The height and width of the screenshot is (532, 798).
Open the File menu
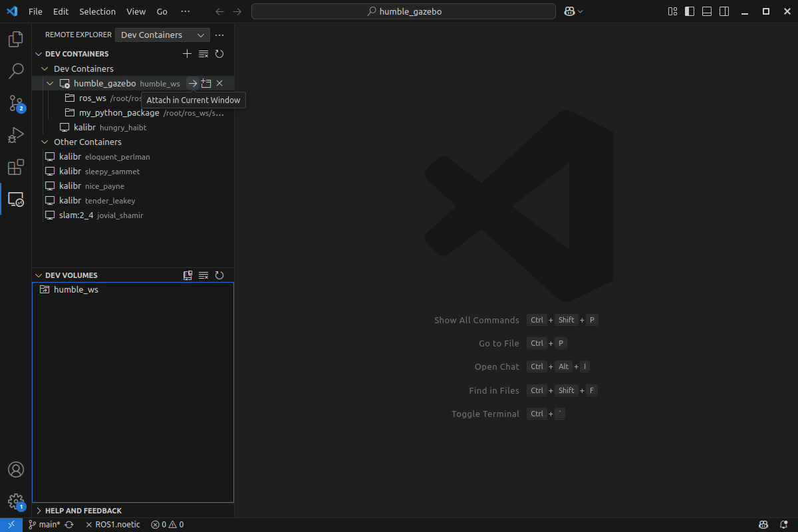tap(35, 11)
